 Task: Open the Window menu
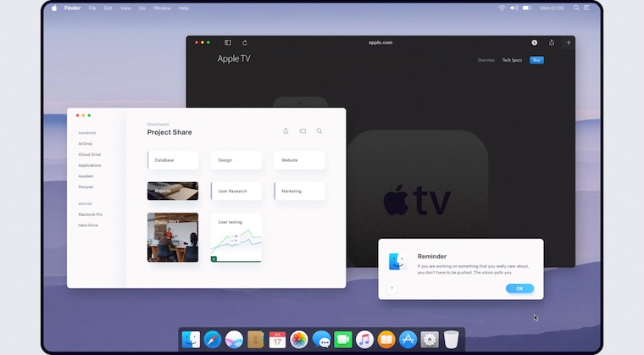[x=162, y=8]
